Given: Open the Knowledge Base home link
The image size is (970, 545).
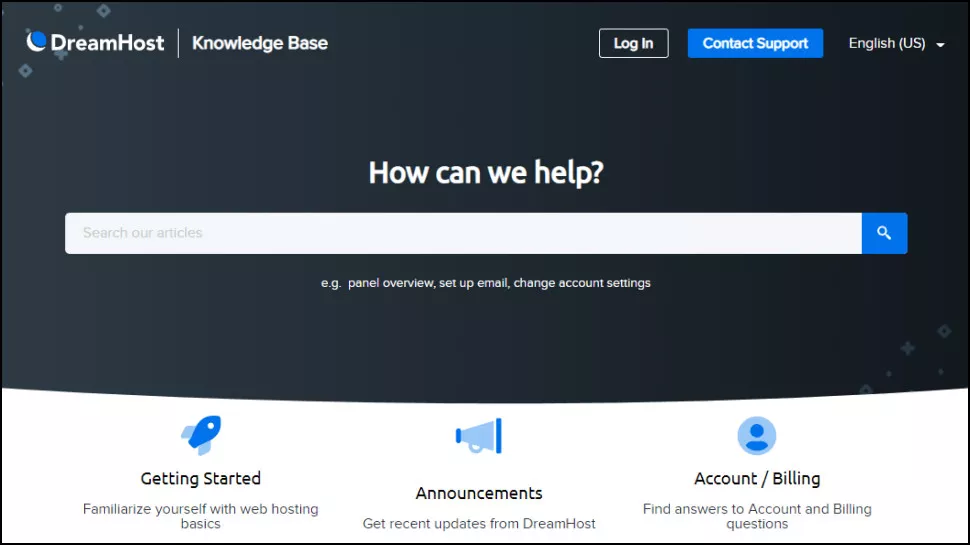Looking at the screenshot, I should (260, 43).
